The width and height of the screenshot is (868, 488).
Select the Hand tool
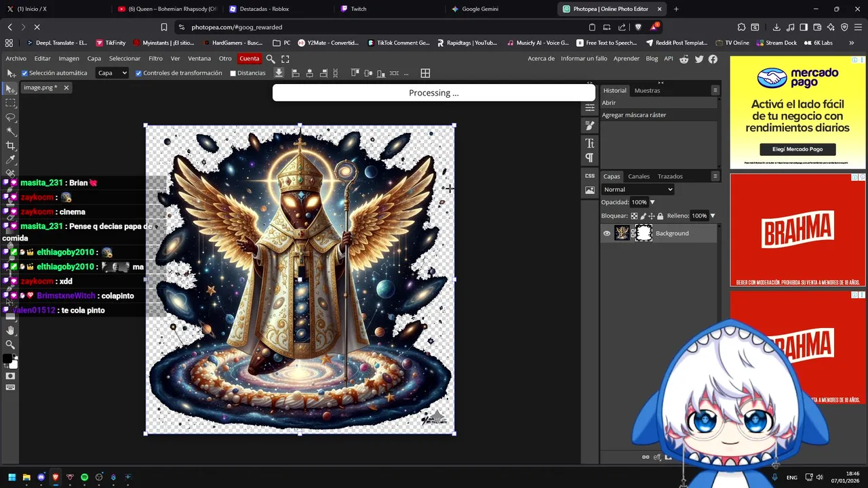click(x=10, y=331)
